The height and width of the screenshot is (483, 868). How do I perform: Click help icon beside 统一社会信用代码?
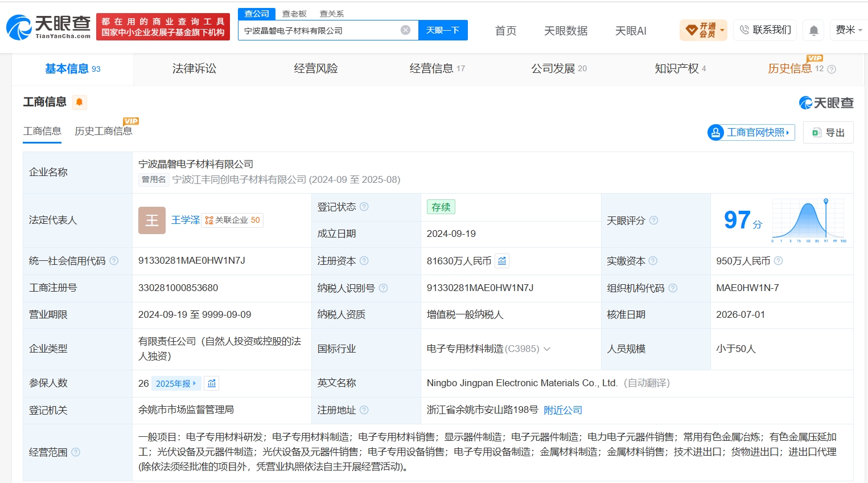pyautogui.click(x=114, y=261)
